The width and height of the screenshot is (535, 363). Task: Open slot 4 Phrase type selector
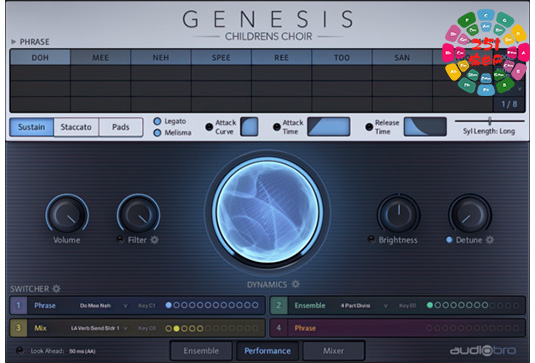coord(305,328)
